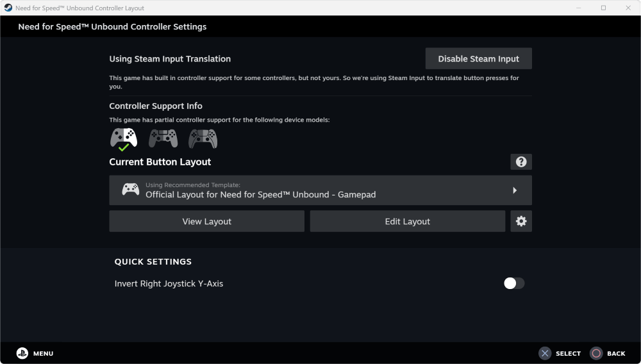
Task: Click the circle Back button icon
Action: pyautogui.click(x=596, y=353)
